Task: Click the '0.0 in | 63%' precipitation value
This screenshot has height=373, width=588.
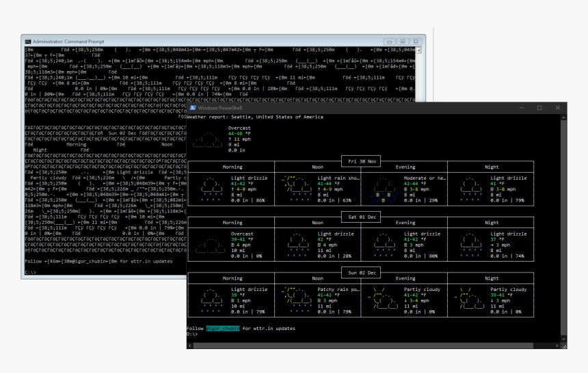Action: point(334,201)
